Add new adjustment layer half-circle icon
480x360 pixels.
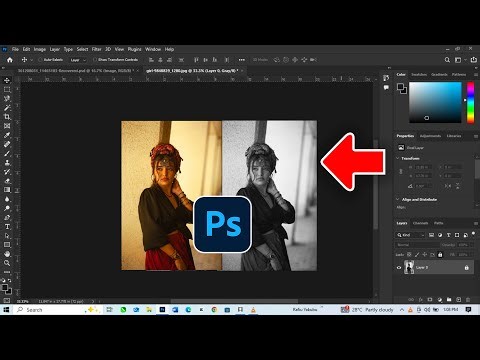point(440,300)
